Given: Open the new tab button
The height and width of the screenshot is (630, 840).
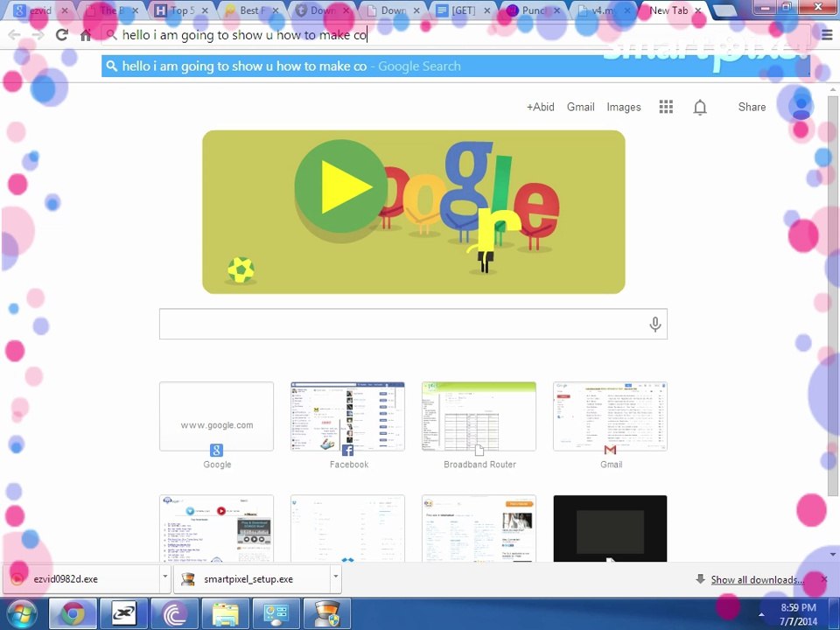Looking at the screenshot, I should [x=724, y=10].
